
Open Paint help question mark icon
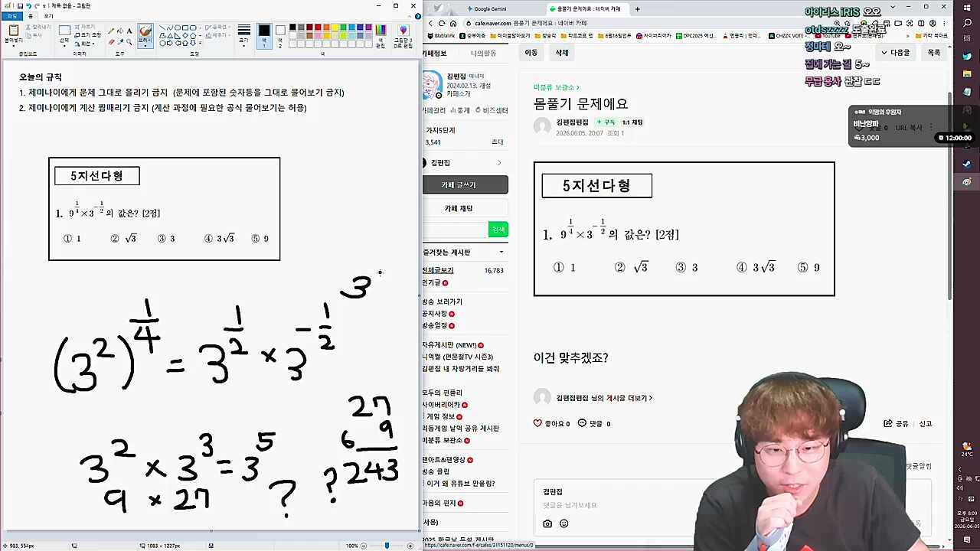pyautogui.click(x=417, y=15)
